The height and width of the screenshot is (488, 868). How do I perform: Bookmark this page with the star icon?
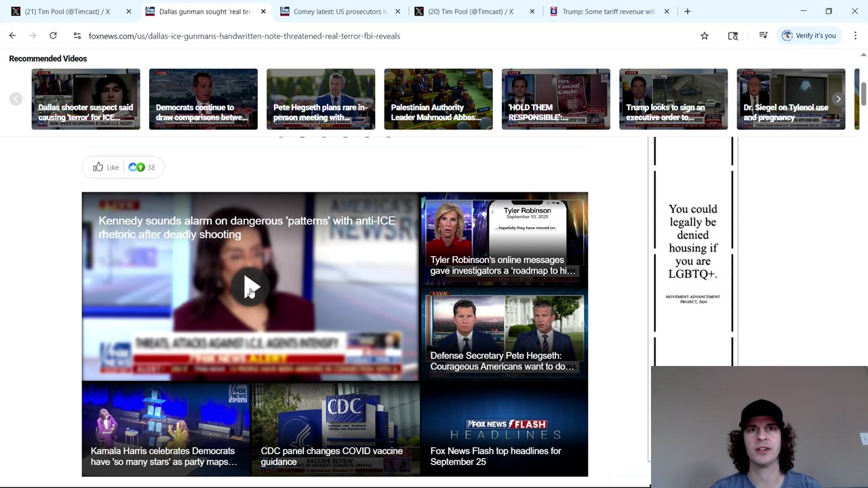(x=705, y=36)
